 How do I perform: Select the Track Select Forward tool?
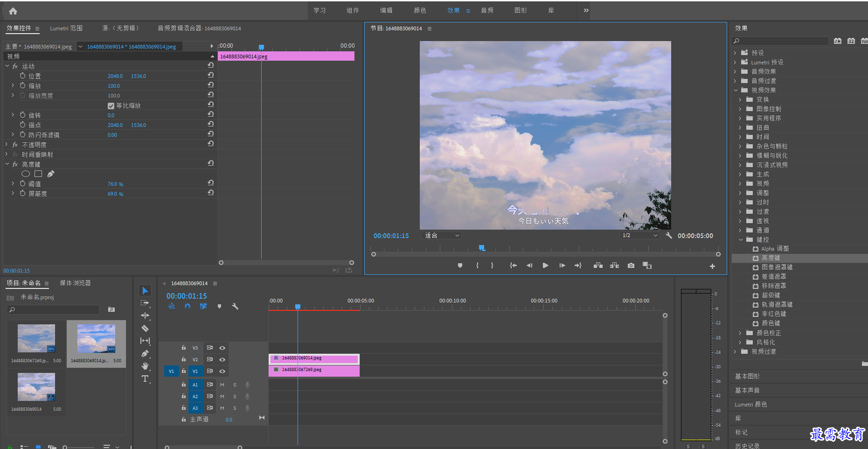145,303
